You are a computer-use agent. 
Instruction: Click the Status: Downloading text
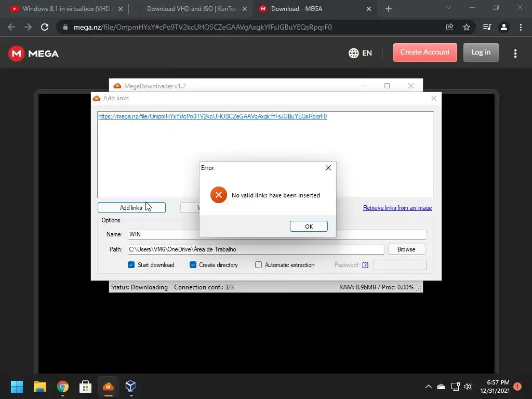(139, 287)
